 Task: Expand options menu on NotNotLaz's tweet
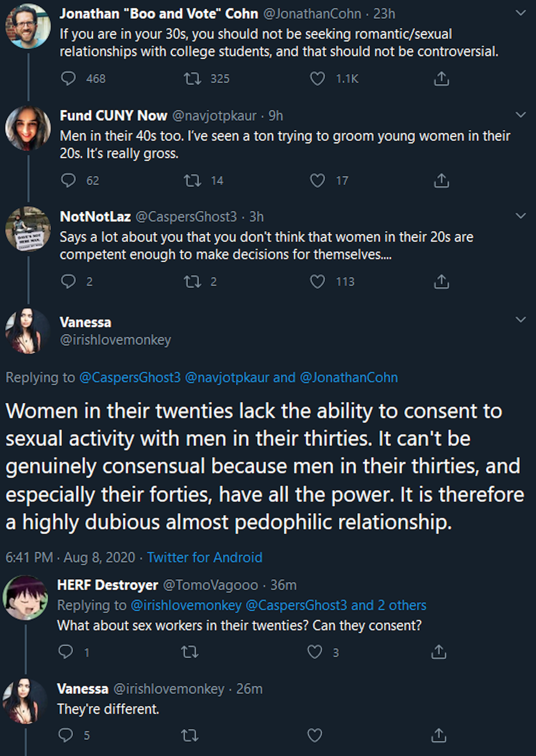click(521, 216)
